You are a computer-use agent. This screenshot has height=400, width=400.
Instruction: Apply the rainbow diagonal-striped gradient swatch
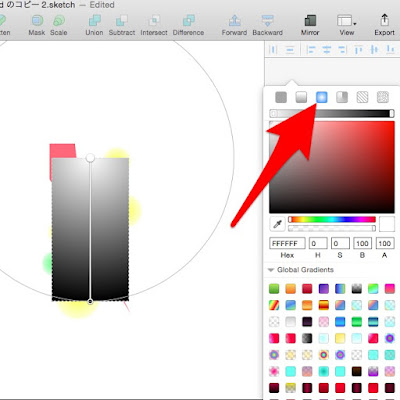[274, 305]
